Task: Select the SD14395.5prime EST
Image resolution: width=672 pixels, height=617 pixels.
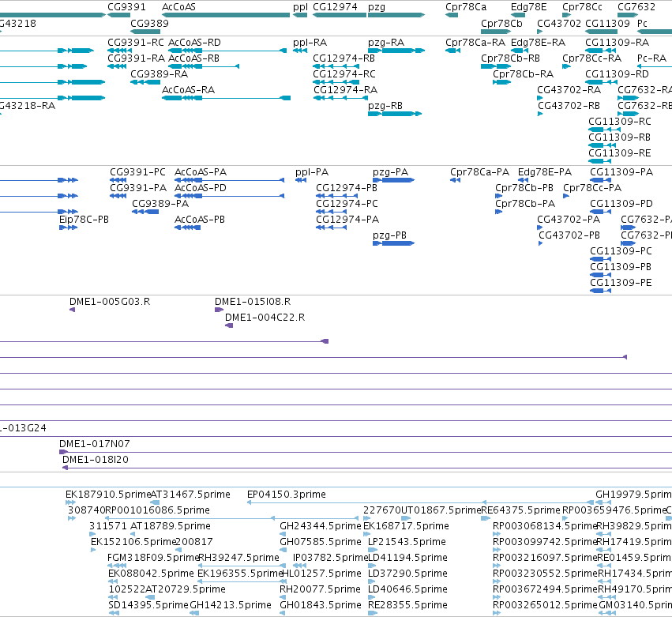Action: tap(114, 613)
